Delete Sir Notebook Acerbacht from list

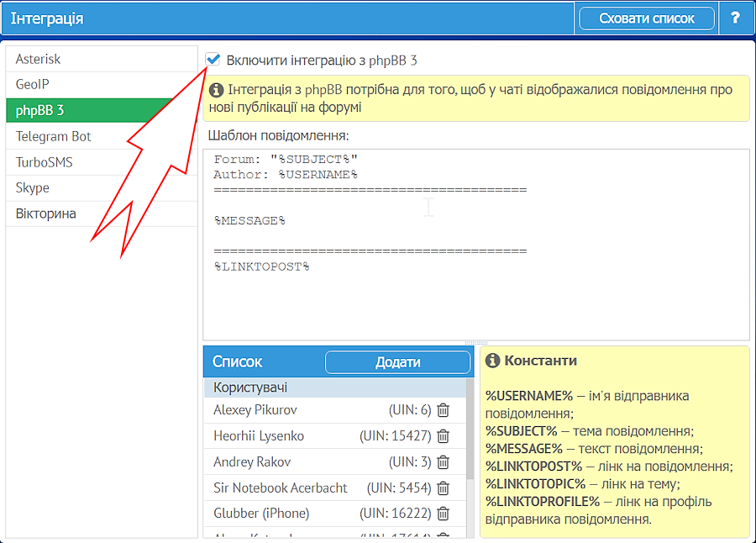444,488
